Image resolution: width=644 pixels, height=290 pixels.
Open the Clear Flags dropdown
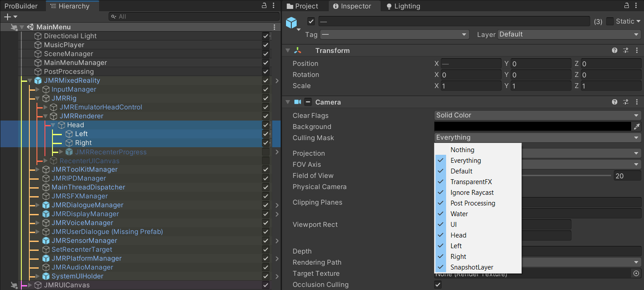pos(537,115)
